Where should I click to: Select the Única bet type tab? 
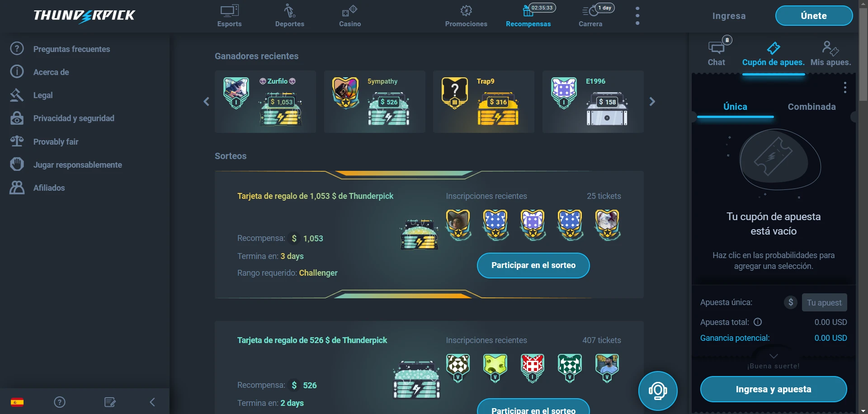click(x=735, y=107)
